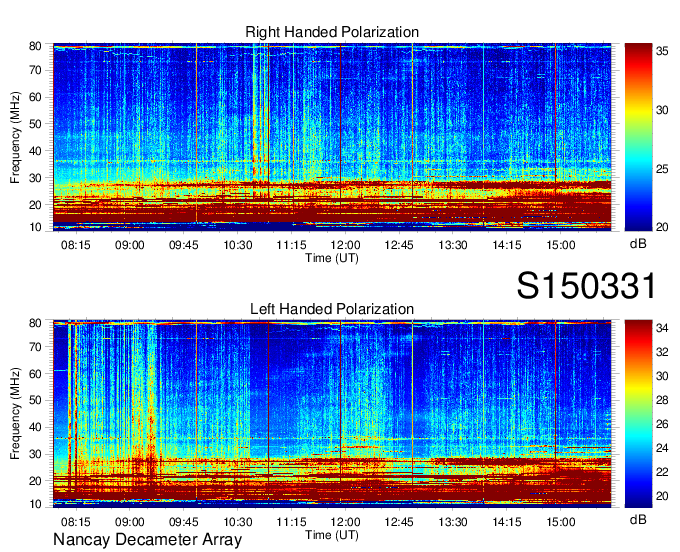Viewport: 680px width, 552px height.
Task: Click 15:00 time tick of Right Handed plot
Action: 560,245
